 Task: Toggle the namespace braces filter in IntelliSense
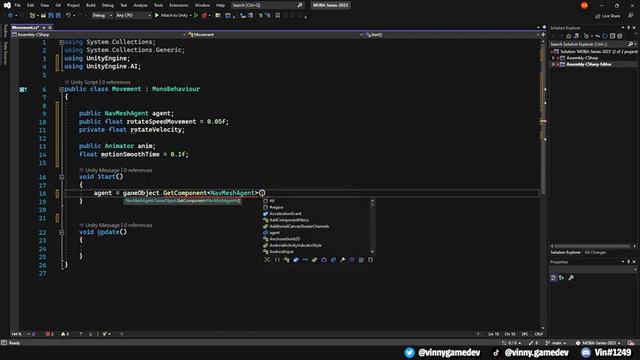click(x=277, y=260)
